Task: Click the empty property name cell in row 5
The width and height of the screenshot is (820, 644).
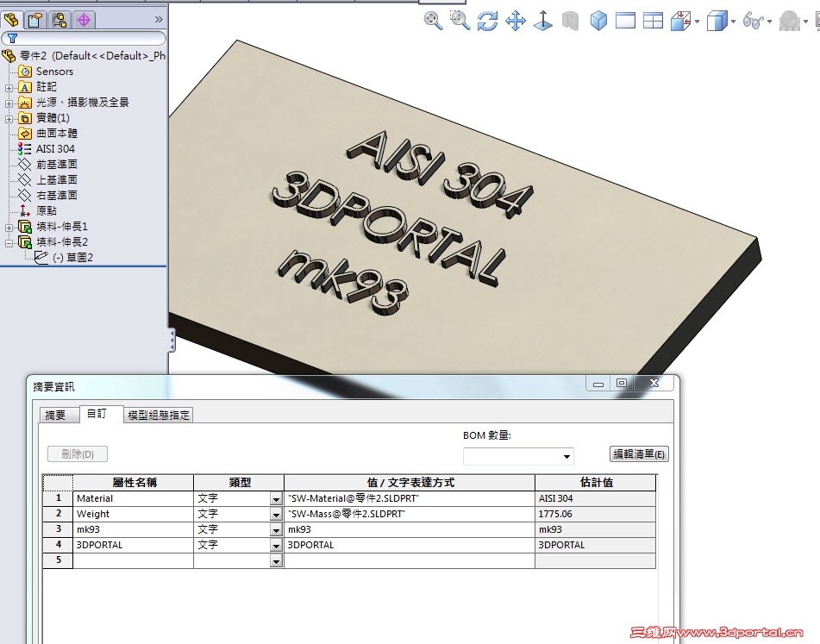Action: pos(134,560)
